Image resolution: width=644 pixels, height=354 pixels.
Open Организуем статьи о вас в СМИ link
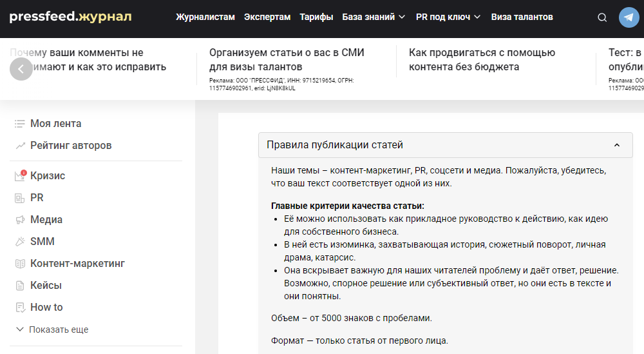[x=287, y=59]
